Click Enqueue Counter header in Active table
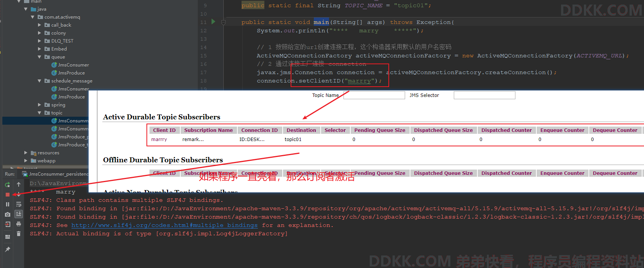Viewport: 644px width, 268px height. pos(562,130)
